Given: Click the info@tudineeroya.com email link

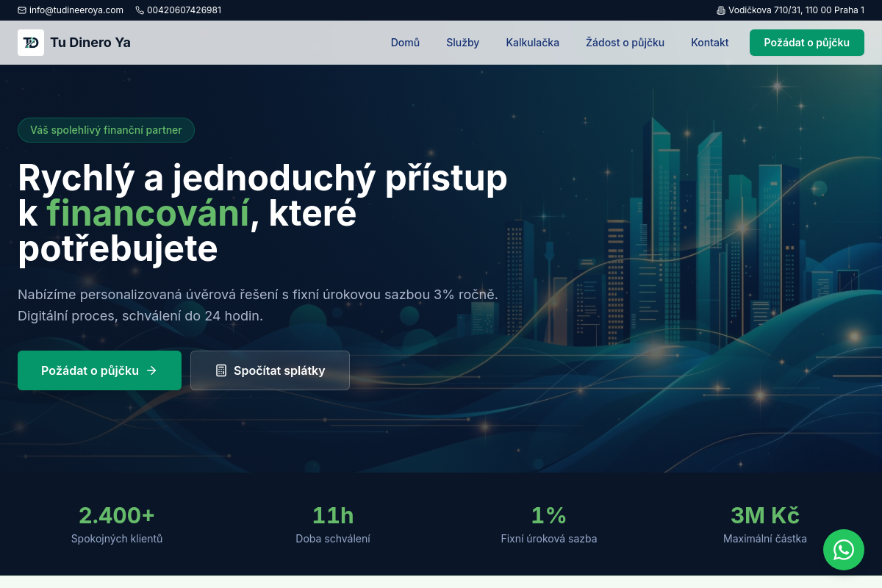Looking at the screenshot, I should click(x=76, y=10).
